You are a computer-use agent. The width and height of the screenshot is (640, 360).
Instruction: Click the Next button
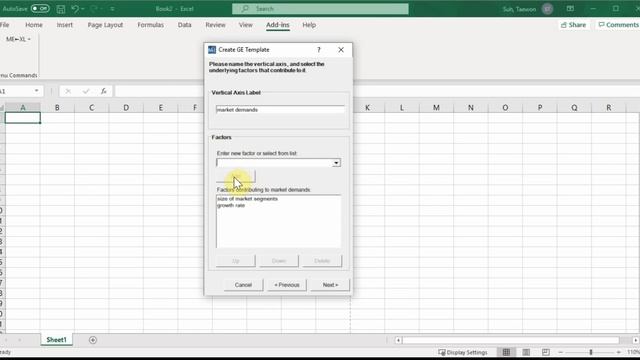[330, 285]
